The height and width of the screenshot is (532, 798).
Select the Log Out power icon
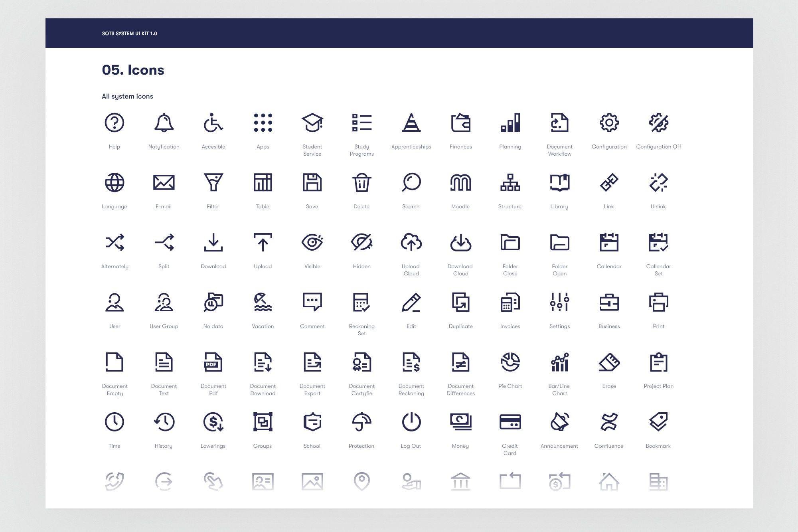point(411,422)
